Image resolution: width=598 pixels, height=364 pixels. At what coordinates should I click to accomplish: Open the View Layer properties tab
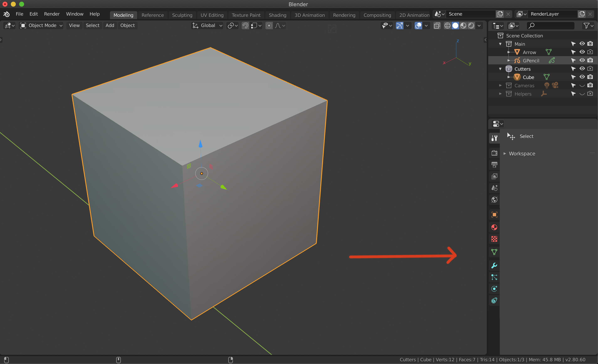coord(494,176)
